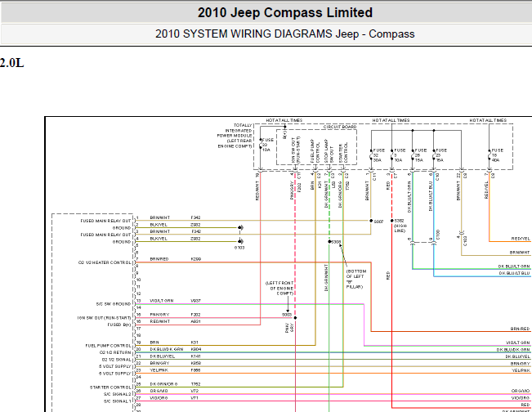Screen dimensions: 532x412
Task: Click the C100 connector label
Action: (438, 234)
